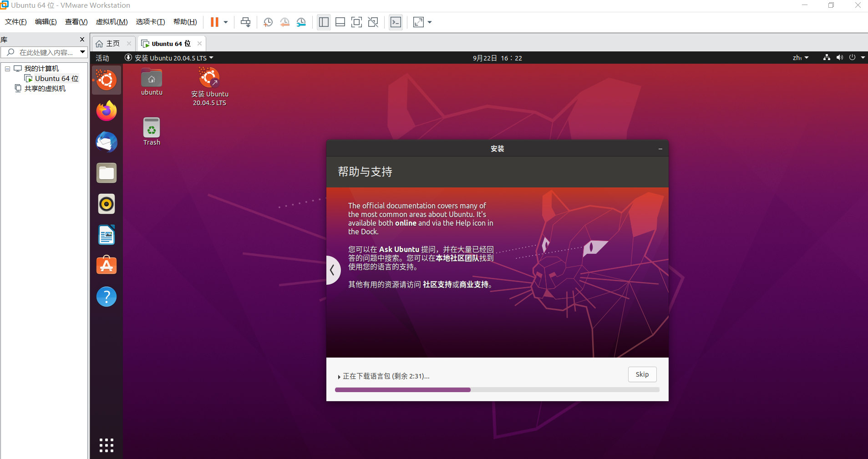
Task: Open Ubuntu Software from the dock
Action: (x=107, y=266)
